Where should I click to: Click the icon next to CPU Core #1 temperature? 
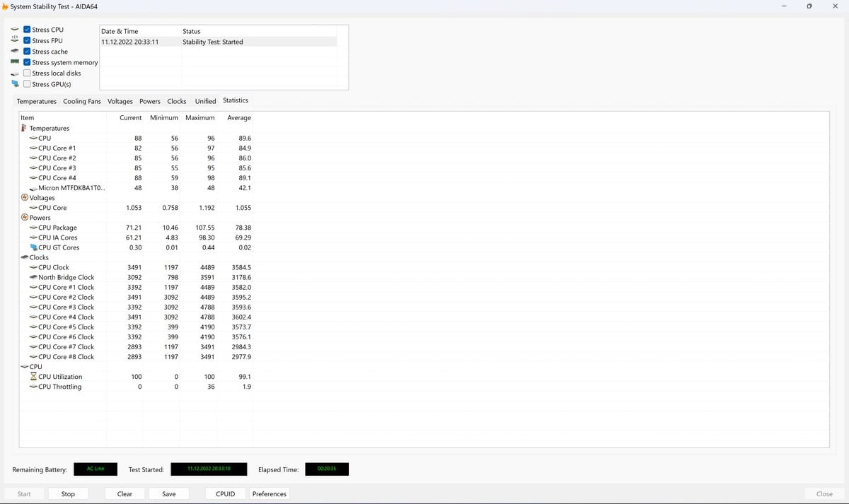click(x=33, y=148)
